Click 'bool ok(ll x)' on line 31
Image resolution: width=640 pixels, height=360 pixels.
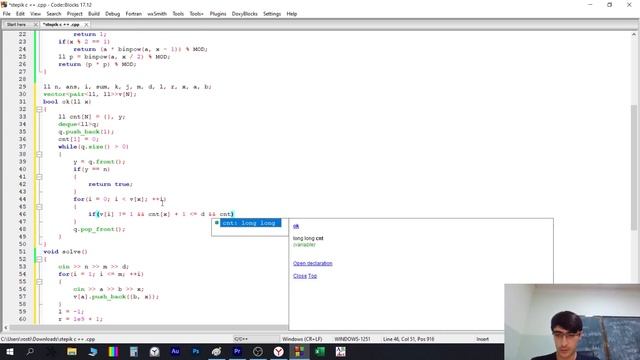tap(67, 102)
